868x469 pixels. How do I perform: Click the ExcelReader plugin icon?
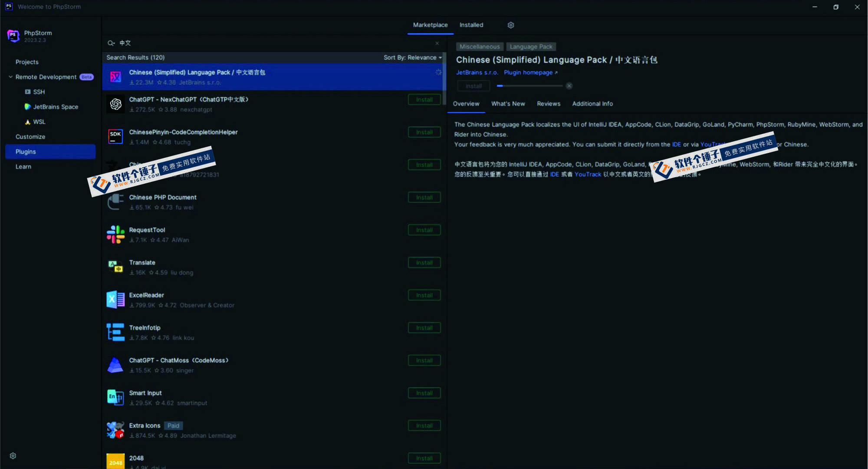click(115, 300)
